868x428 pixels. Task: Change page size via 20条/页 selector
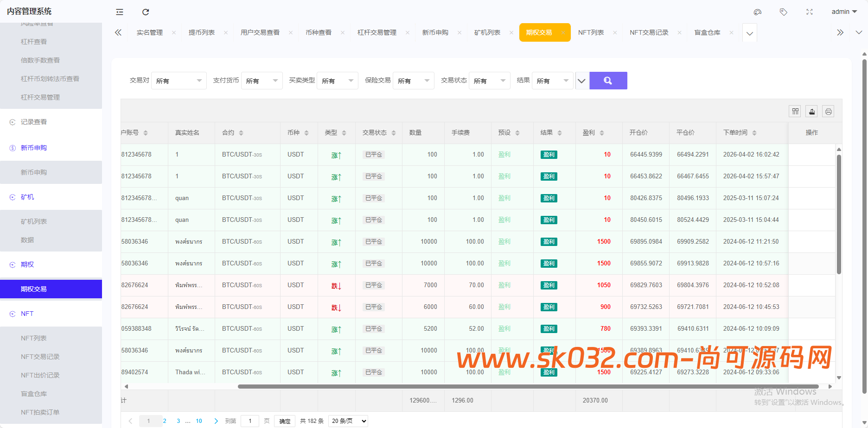coord(347,421)
